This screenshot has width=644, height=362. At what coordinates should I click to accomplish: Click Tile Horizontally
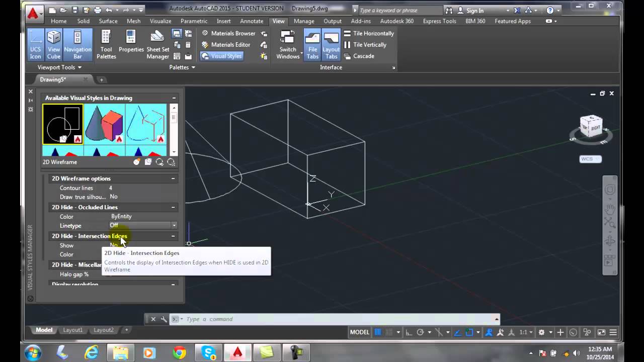[x=369, y=33]
